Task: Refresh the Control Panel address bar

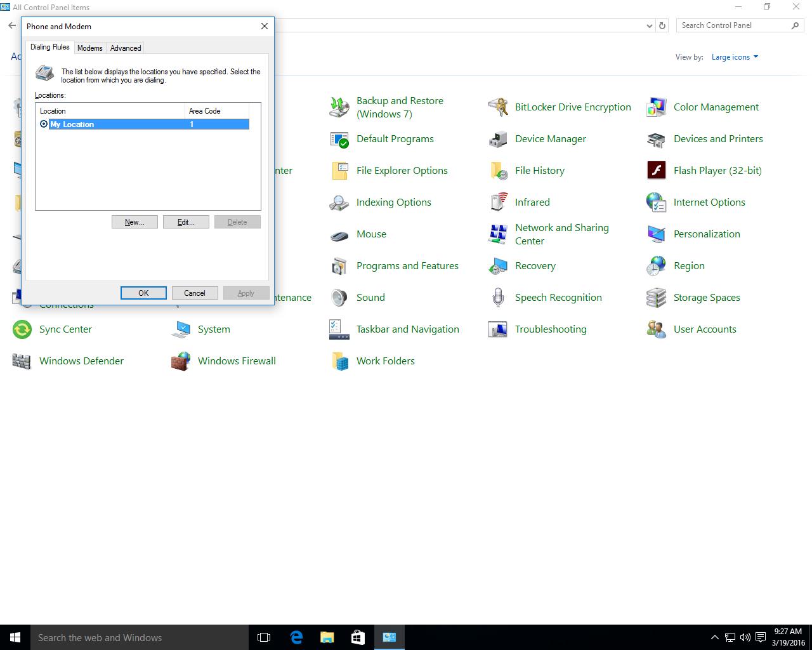Action: pyautogui.click(x=662, y=26)
